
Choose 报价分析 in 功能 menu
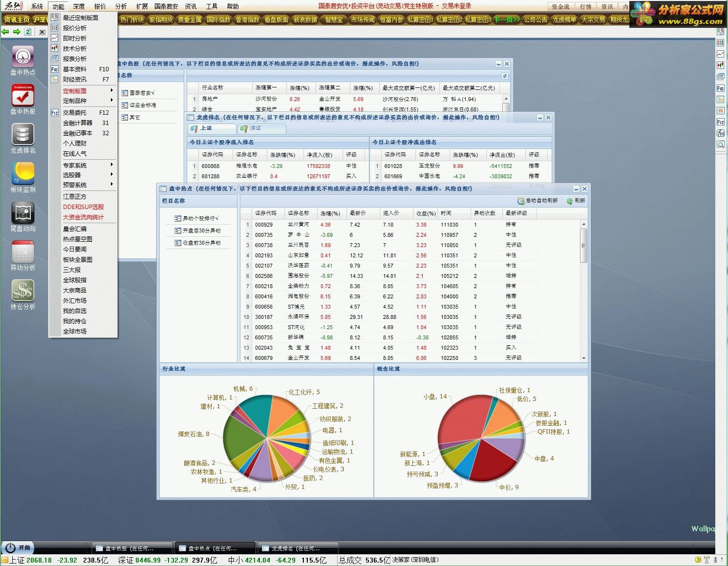click(x=83, y=28)
